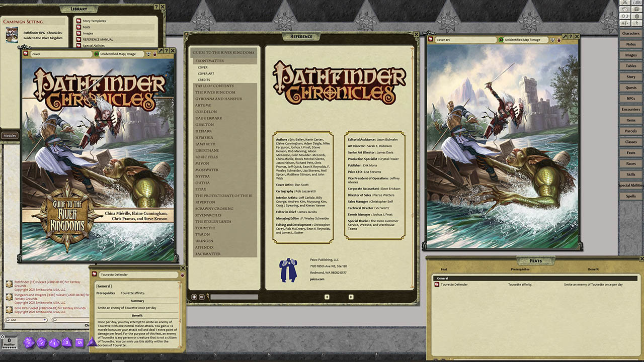The image size is (644, 362).
Task: Click the modifiers +/- icon in top-right toolbar
Action: coord(624,23)
